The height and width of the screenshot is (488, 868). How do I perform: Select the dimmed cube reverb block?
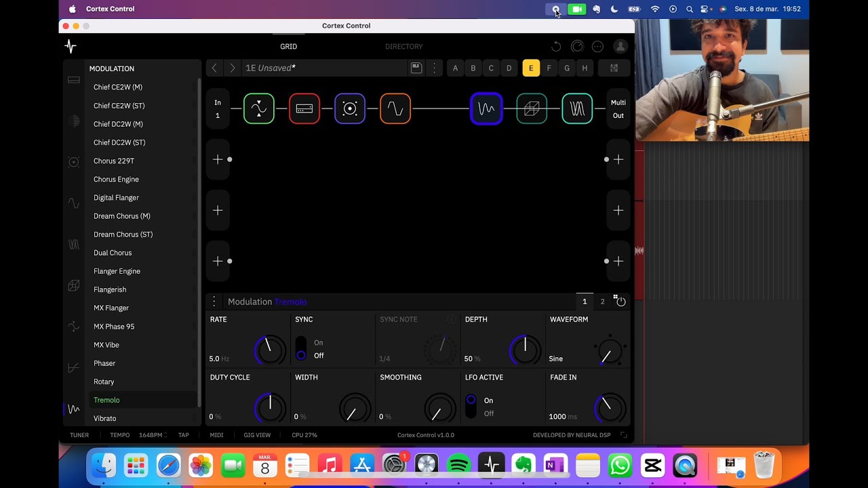pos(532,108)
